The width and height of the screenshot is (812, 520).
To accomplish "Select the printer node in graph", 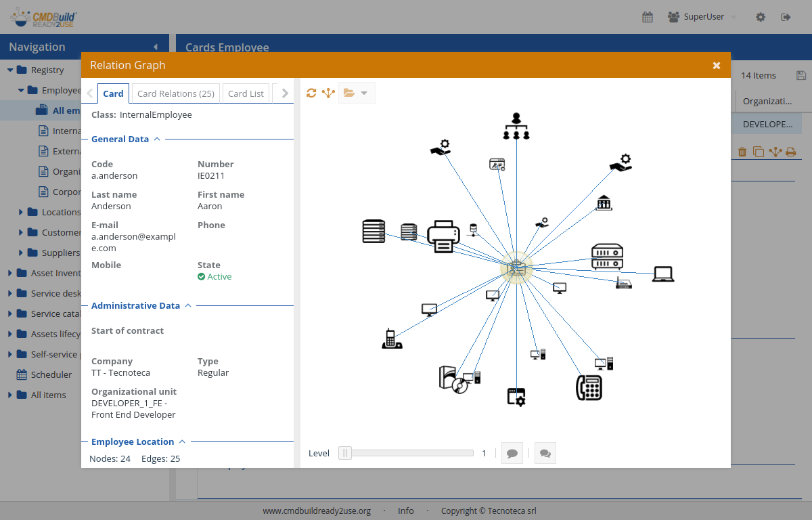I will pos(443,237).
